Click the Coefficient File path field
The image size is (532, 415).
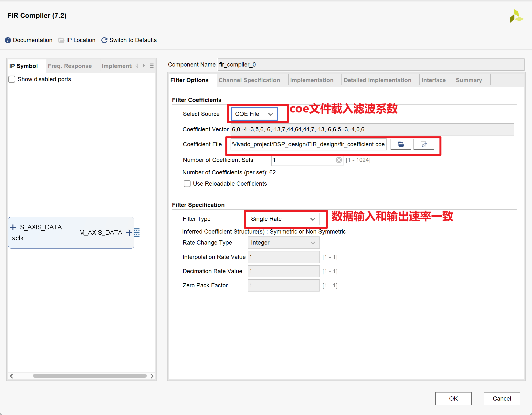pyautogui.click(x=309, y=144)
